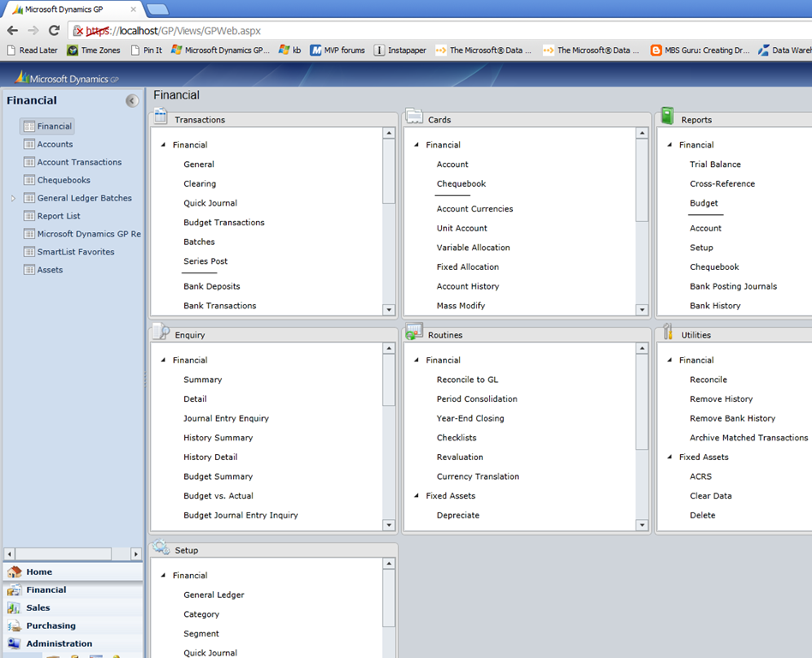Viewport: 812px width, 658px height.
Task: Open the Time Zones bookmark
Action: coord(93,51)
